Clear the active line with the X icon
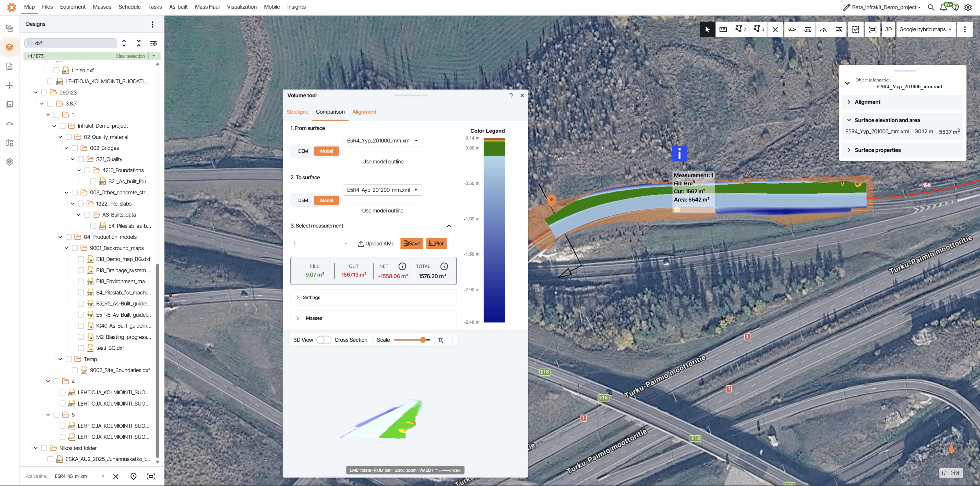The width and height of the screenshot is (980, 486). pyautogui.click(x=116, y=476)
